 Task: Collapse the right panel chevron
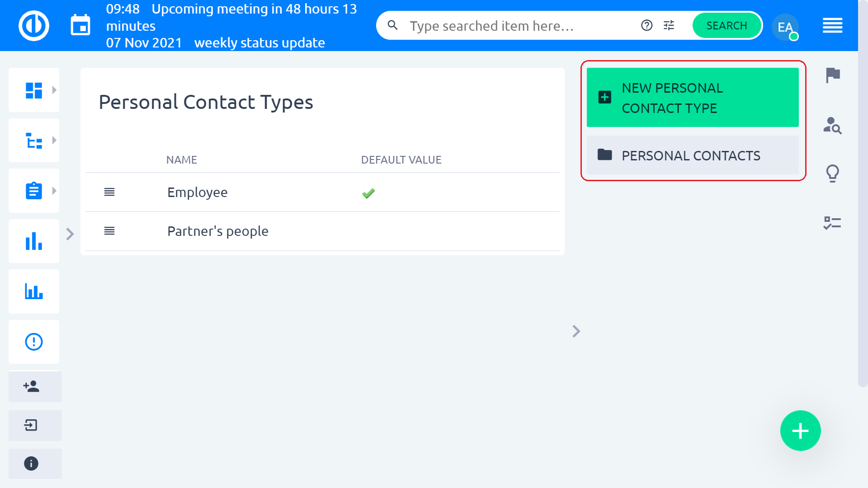click(x=576, y=331)
